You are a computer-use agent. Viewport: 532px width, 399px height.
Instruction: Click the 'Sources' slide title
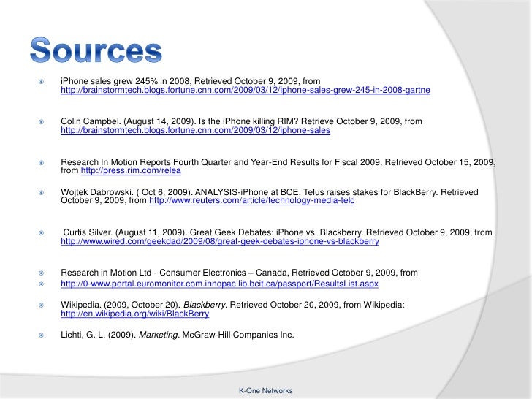(96, 50)
